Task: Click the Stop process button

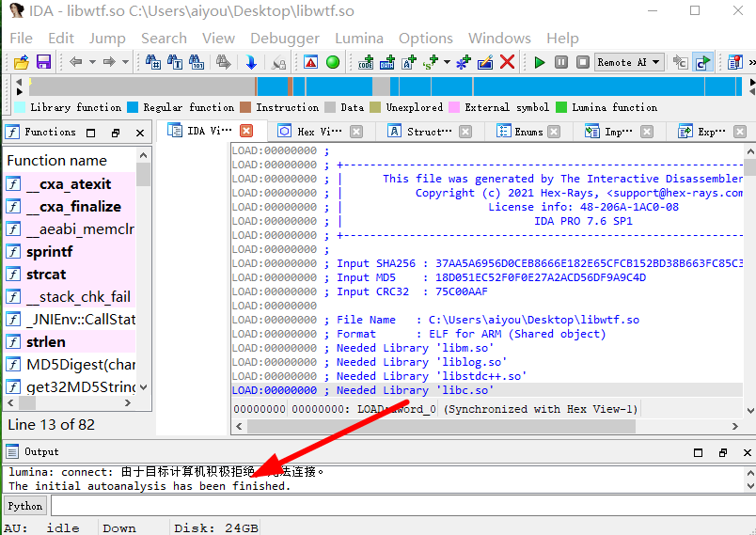Action: pyautogui.click(x=583, y=62)
